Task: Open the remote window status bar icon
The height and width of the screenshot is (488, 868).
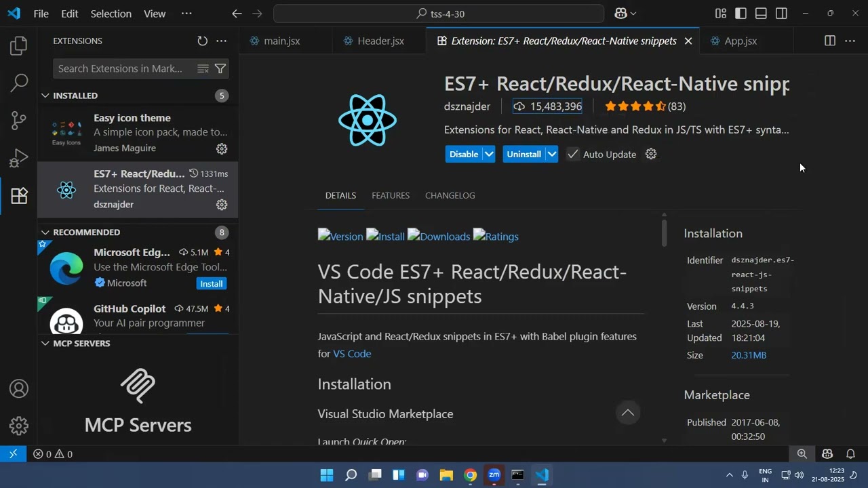Action: (13, 454)
